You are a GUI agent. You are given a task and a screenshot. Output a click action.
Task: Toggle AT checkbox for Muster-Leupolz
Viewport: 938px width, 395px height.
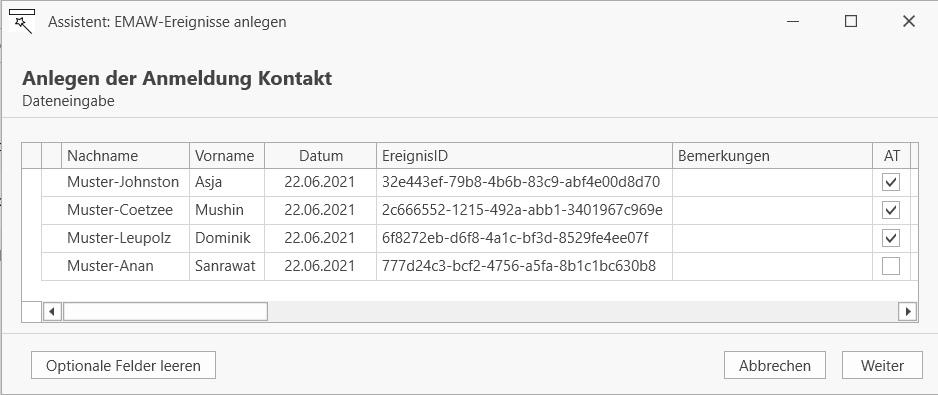891,238
